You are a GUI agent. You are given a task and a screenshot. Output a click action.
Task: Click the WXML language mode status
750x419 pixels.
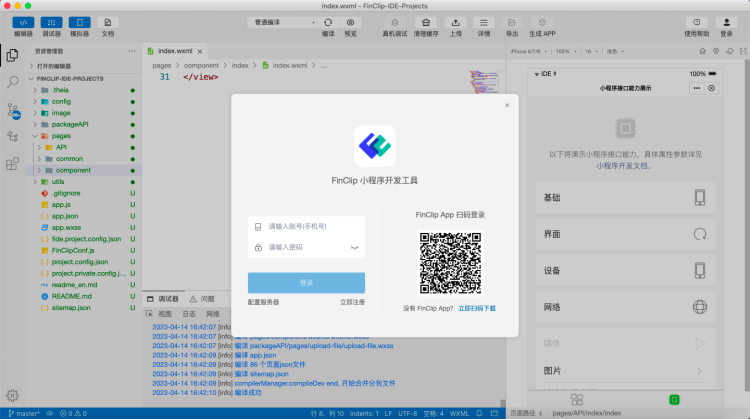click(459, 413)
